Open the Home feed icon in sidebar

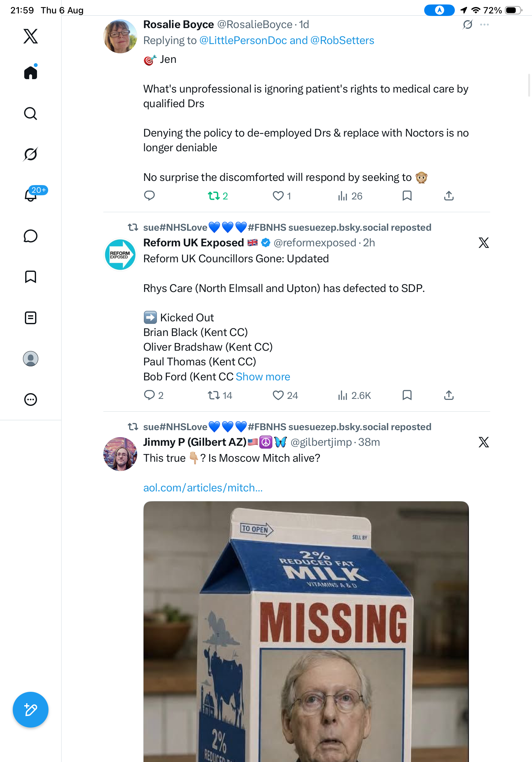31,72
